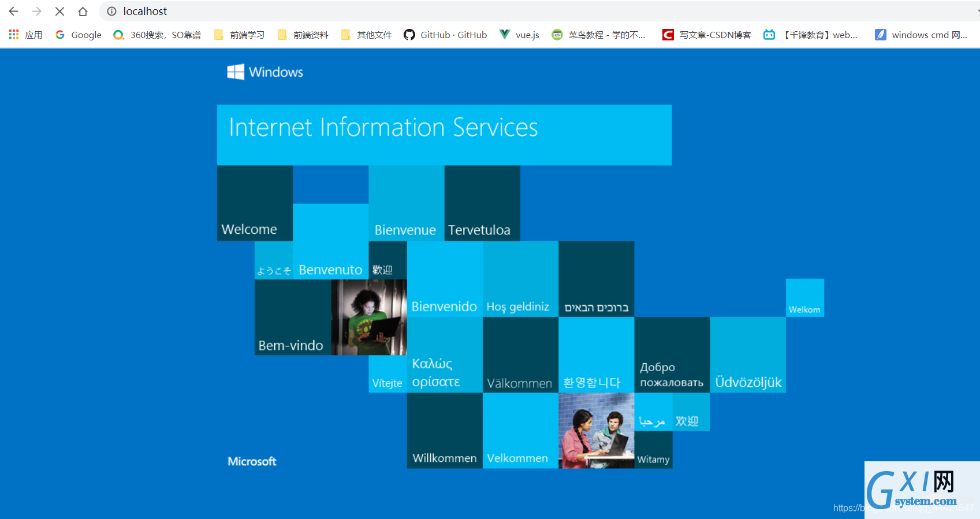Open the 写文章-CSDN博客 bookmark
This screenshot has height=519, width=980.
pyautogui.click(x=707, y=35)
